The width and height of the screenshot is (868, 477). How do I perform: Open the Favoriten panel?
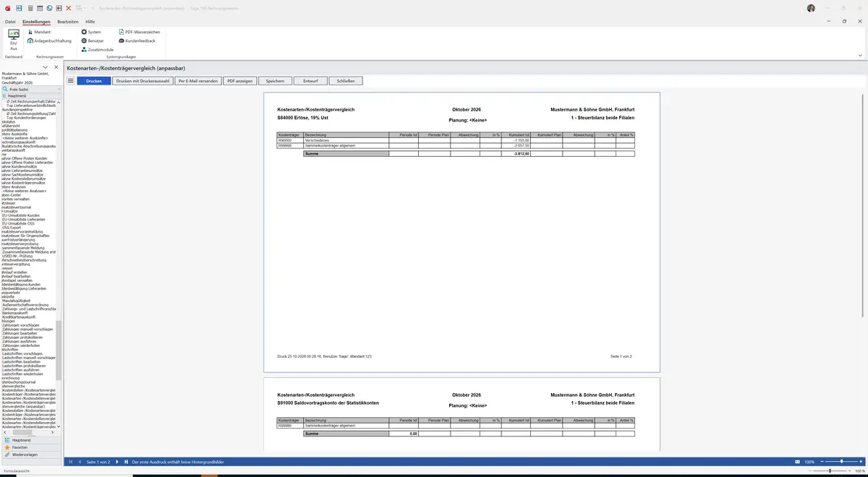pos(30,447)
